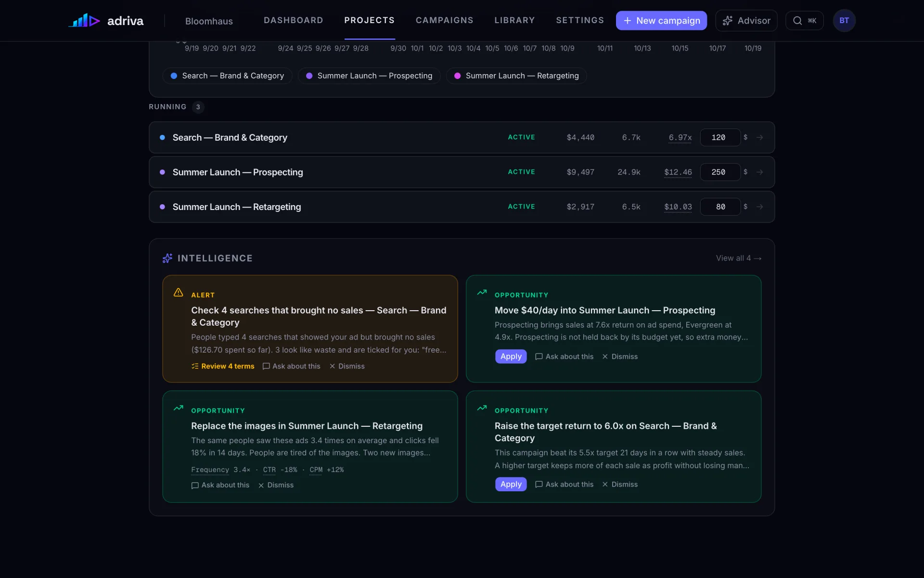The height and width of the screenshot is (578, 924).
Task: Toggle Search — Brand & Category chart legend
Action: 227,76
